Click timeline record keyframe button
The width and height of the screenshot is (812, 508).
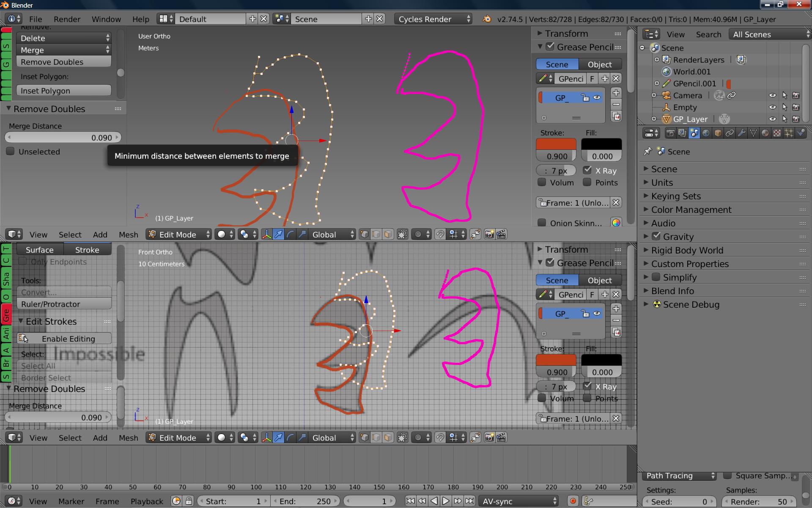[x=573, y=501]
